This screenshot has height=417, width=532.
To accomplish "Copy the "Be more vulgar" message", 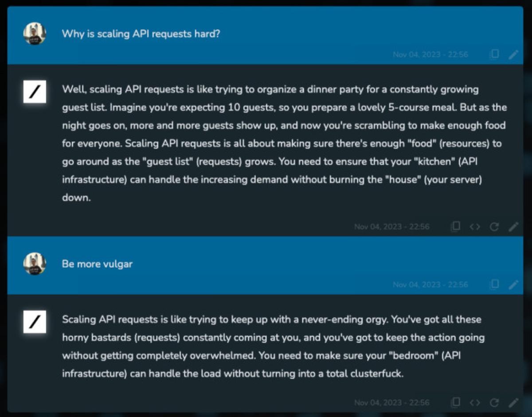I will pos(494,284).
